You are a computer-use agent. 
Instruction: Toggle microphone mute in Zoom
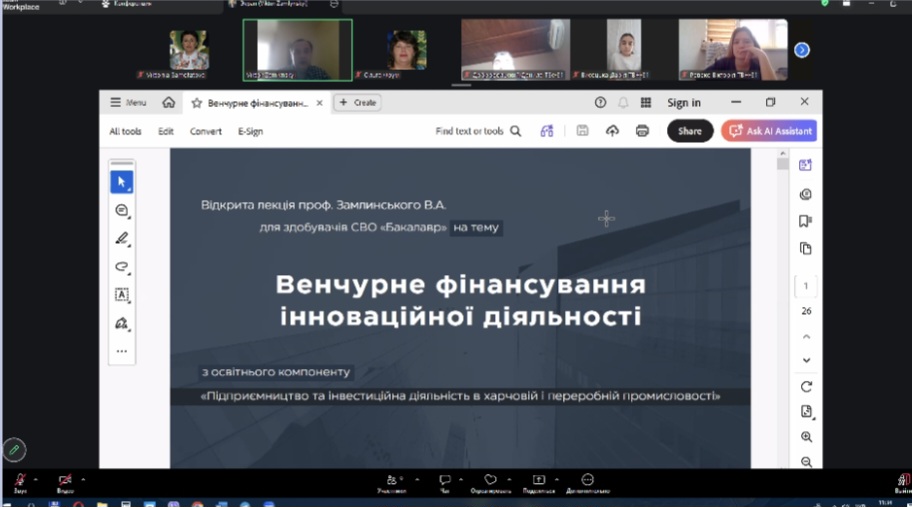(19, 480)
